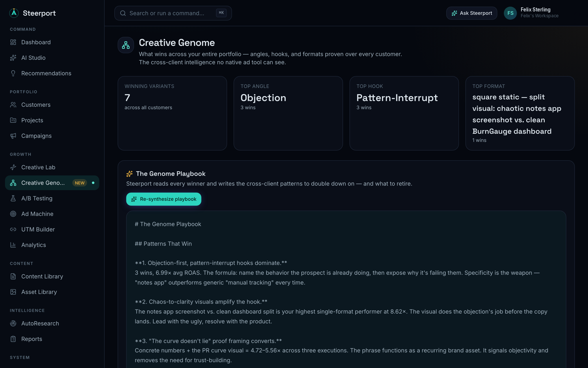This screenshot has width=588, height=368.
Task: Click the Steerport logo icon
Action: click(14, 13)
